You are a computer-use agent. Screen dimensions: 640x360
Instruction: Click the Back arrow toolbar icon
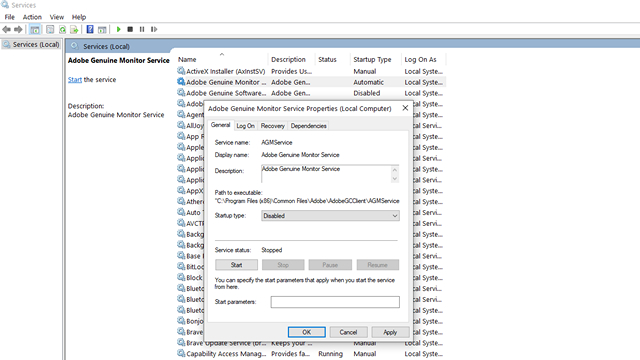tap(6, 29)
